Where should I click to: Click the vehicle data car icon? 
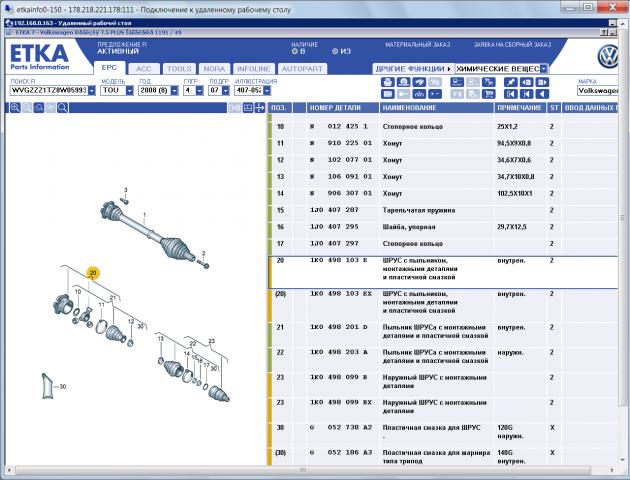point(457,82)
